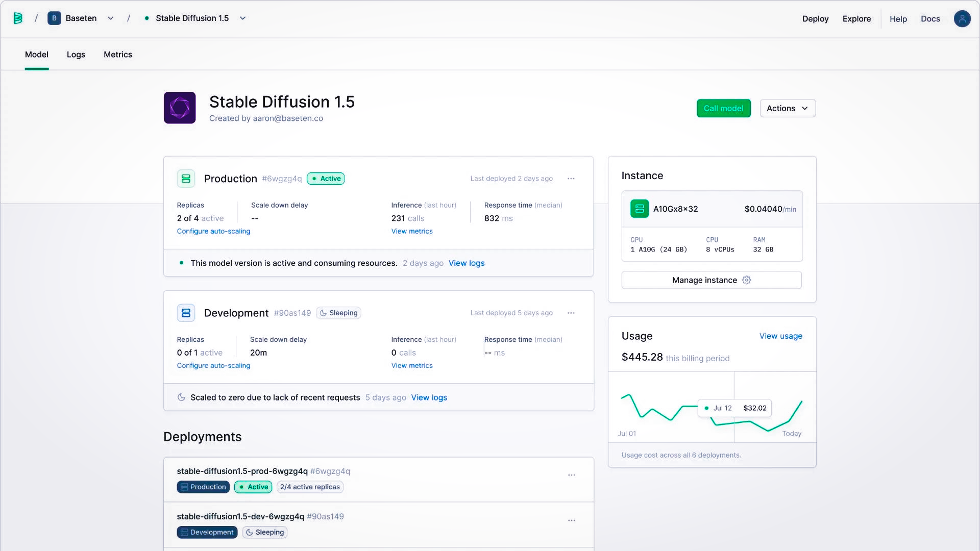Open the Metrics tab
980x551 pixels.
(118, 55)
